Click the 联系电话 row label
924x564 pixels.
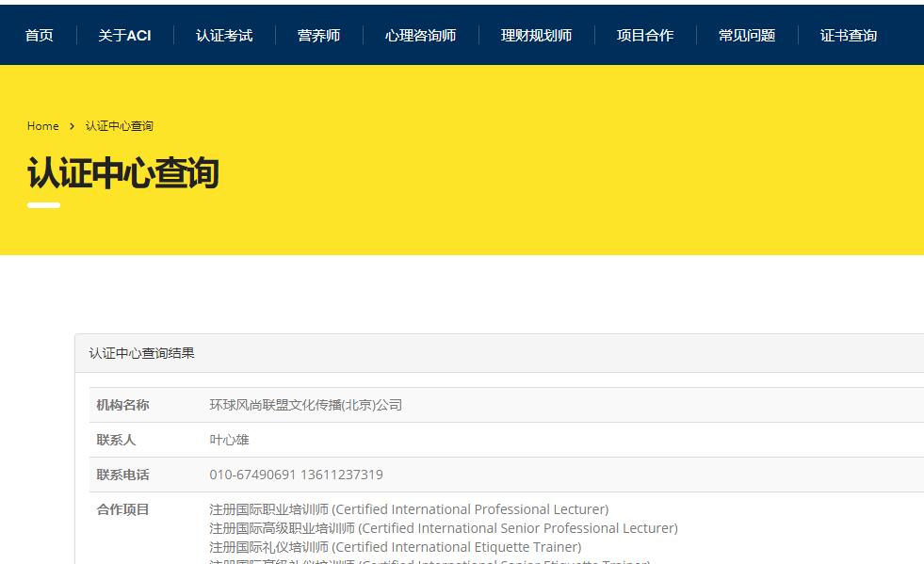click(122, 475)
